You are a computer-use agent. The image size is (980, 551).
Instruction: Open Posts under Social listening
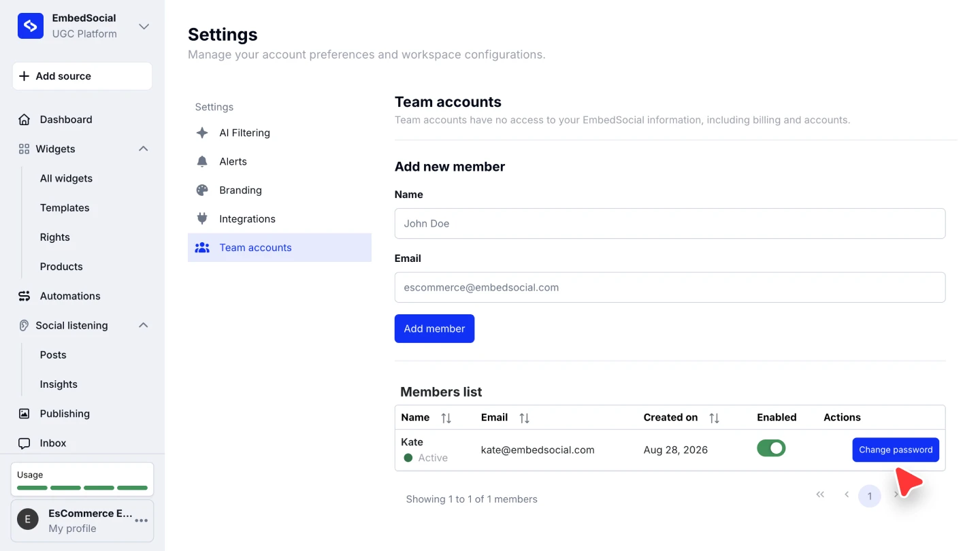[x=53, y=355]
